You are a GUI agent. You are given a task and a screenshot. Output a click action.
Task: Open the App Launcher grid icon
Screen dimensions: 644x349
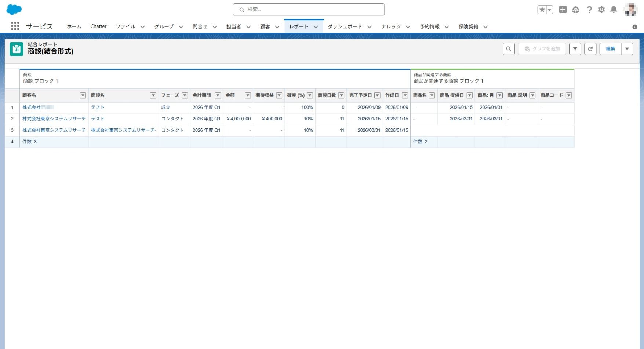click(15, 26)
